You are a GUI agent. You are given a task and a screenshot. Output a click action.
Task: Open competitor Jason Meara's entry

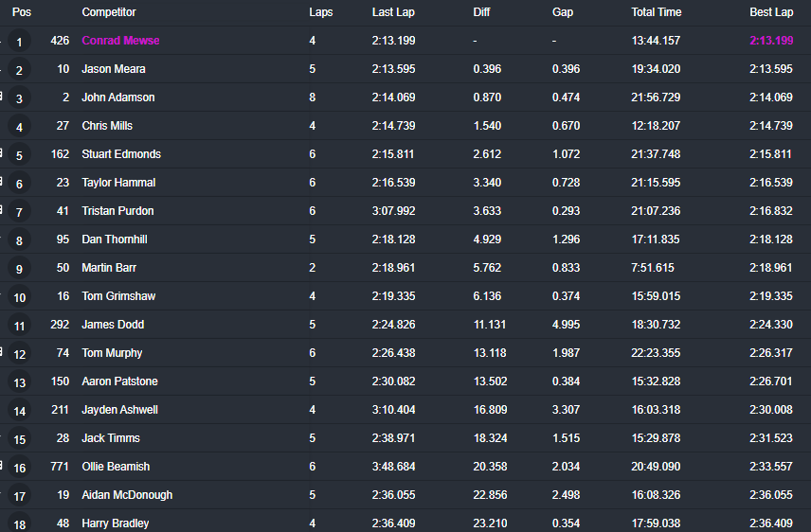tap(114, 69)
